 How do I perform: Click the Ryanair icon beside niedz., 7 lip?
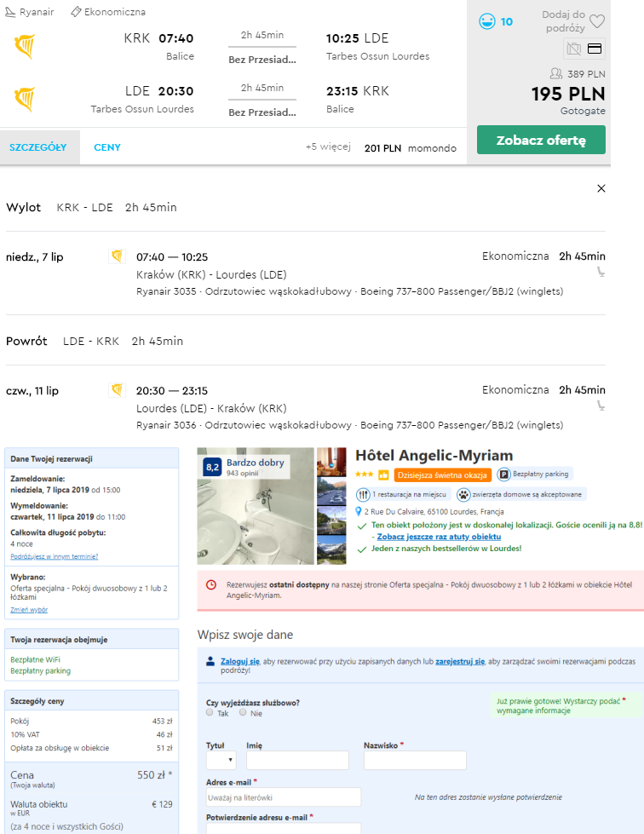(117, 256)
